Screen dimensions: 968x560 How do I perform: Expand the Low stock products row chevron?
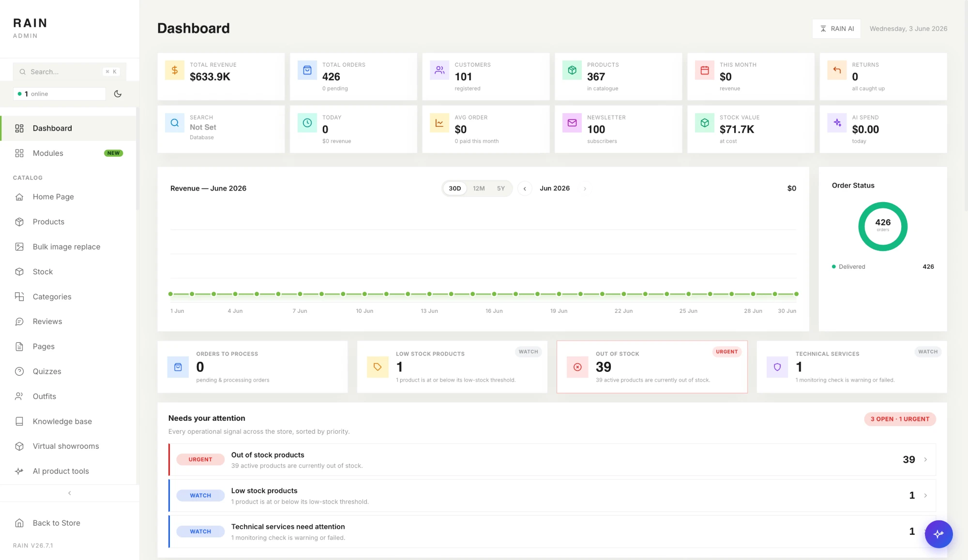pos(925,496)
